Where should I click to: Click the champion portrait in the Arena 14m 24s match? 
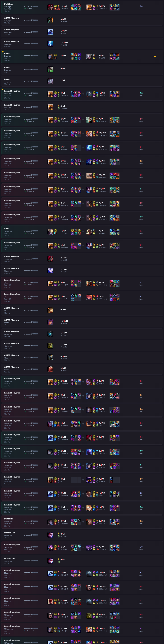(x=50, y=81)
